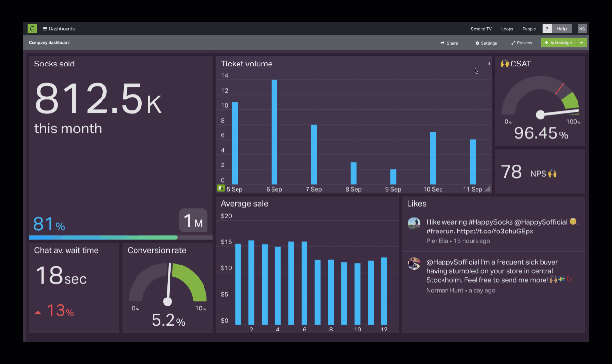Open the Help button
Image resolution: width=612 pixels, height=364 pixels.
coord(561,29)
